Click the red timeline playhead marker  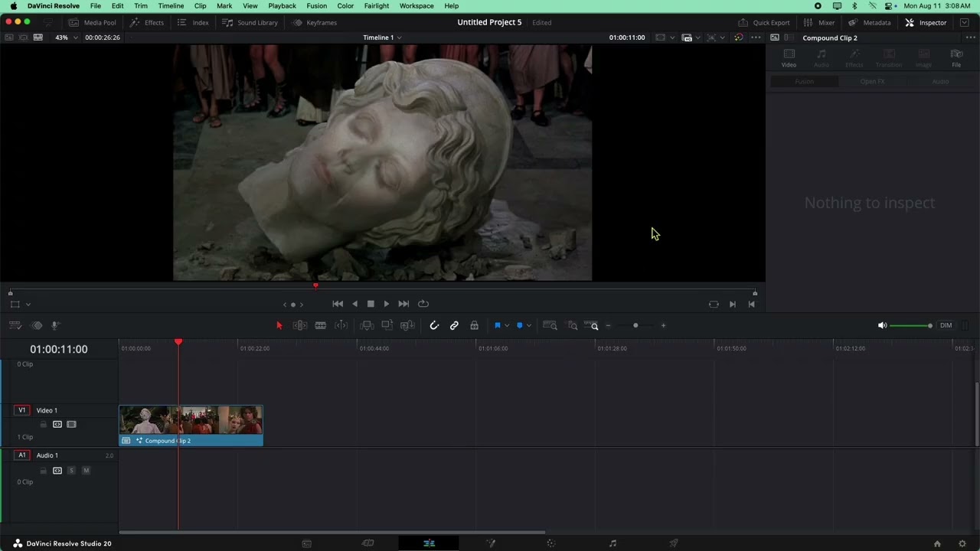(x=178, y=342)
